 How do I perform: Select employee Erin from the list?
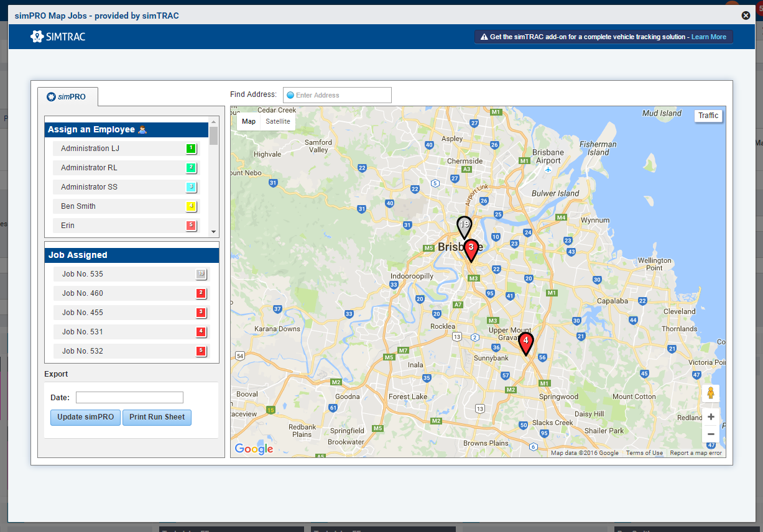click(x=126, y=226)
